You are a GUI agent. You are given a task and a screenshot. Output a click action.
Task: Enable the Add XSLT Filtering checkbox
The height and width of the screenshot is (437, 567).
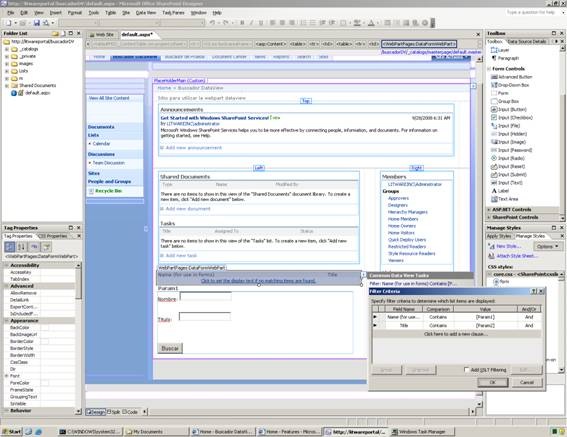click(x=466, y=369)
